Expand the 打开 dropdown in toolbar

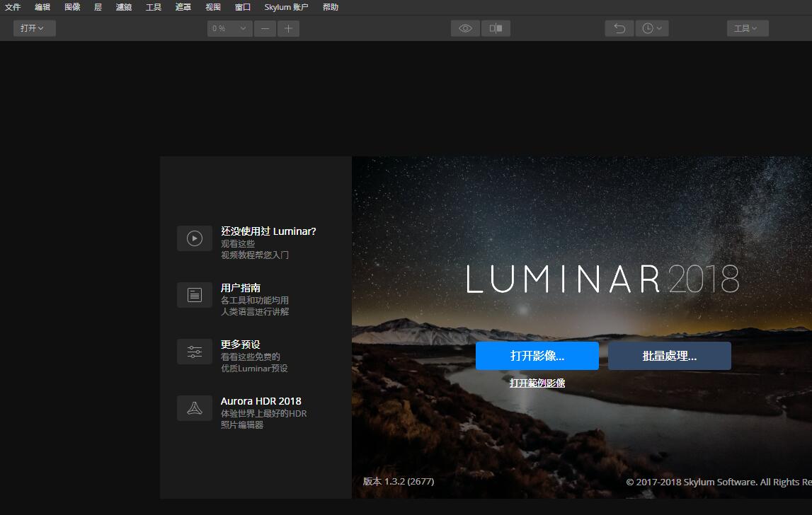pos(34,28)
